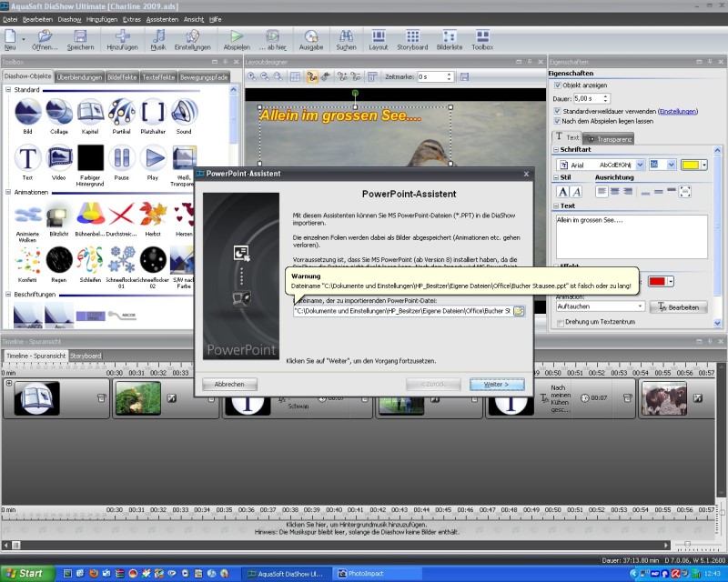Viewport: 728px width, 582px height.
Task: Select the Collage object in Toolbox
Action: 59,116
